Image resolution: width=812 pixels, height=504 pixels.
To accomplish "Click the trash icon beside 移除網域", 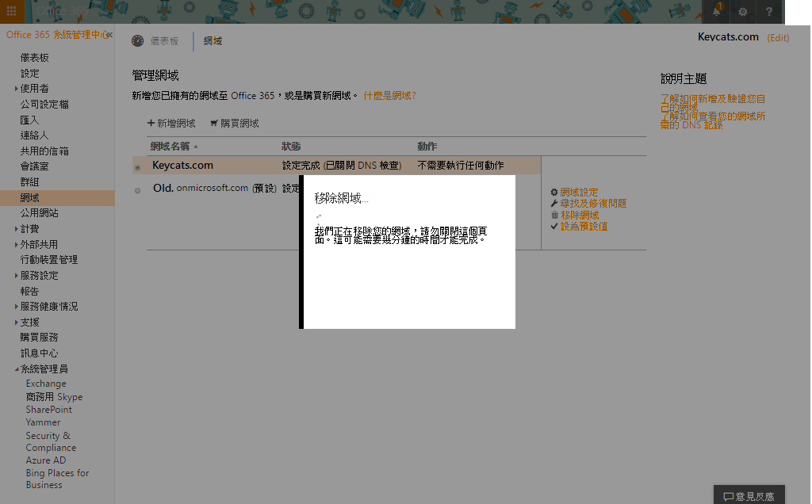I will pyautogui.click(x=554, y=216).
